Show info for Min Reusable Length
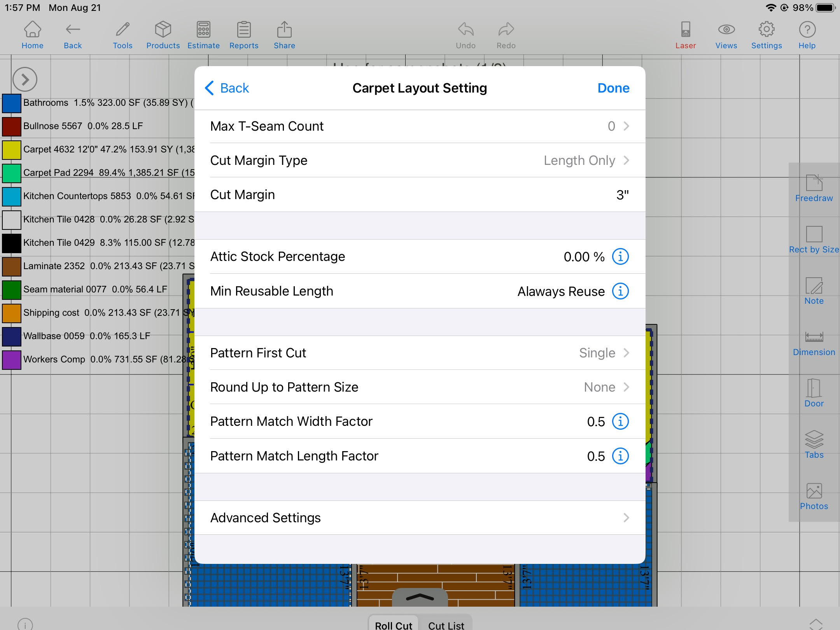 (620, 291)
